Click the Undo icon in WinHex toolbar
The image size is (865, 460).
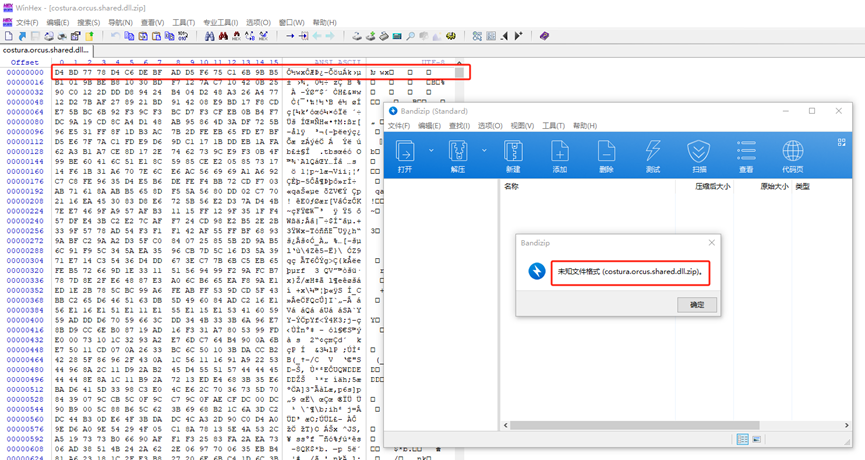pos(115,36)
